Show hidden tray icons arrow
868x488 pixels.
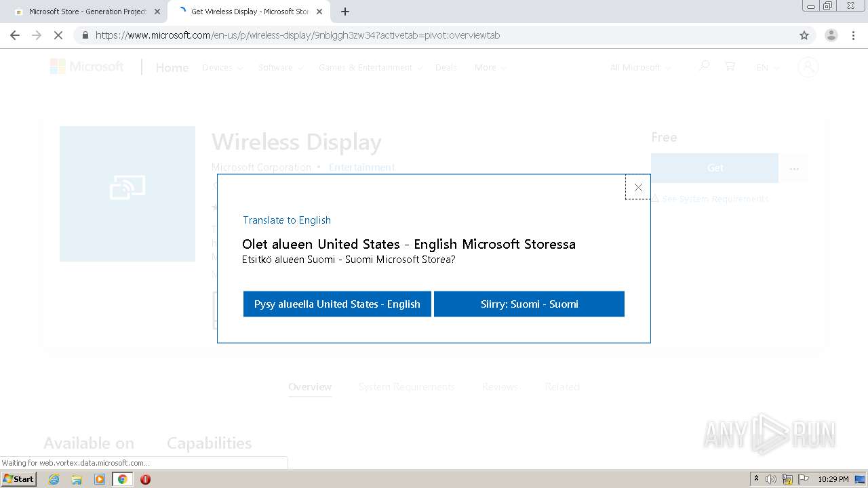pos(756,479)
